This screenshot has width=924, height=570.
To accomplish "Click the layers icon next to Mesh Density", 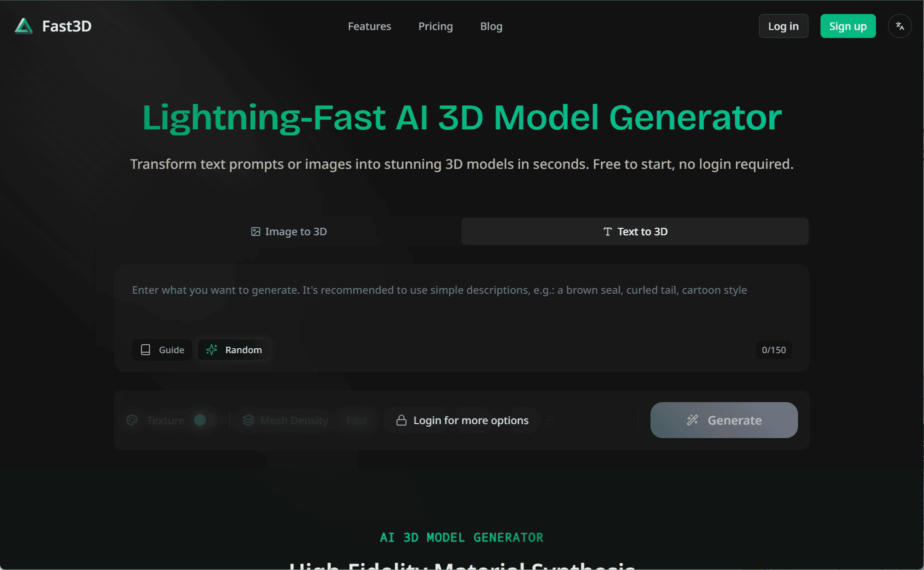I will pos(248,420).
